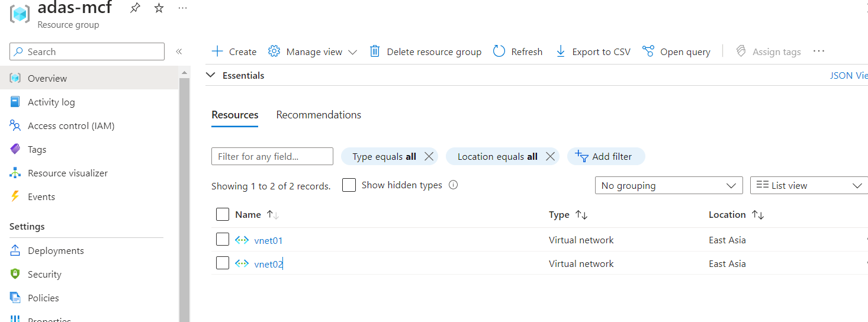
Task: Click the Location column header
Action: 727,215
